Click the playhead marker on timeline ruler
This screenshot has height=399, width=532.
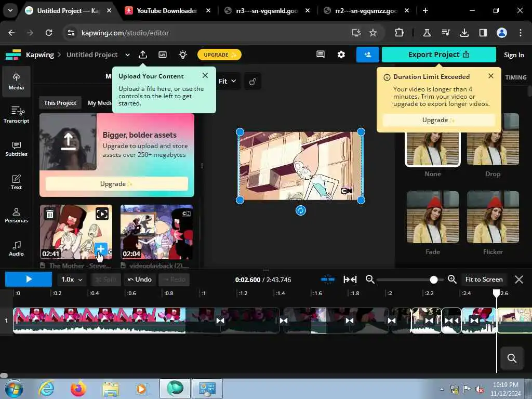click(496, 293)
